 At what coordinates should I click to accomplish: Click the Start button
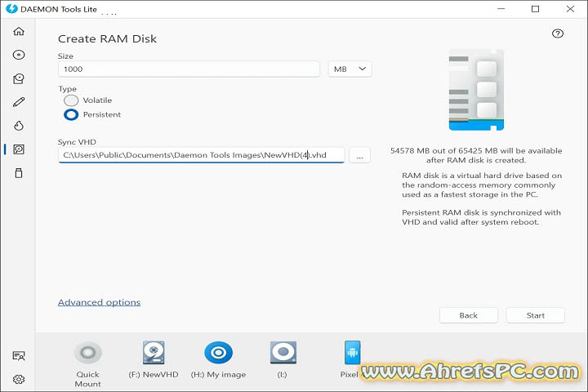(535, 315)
